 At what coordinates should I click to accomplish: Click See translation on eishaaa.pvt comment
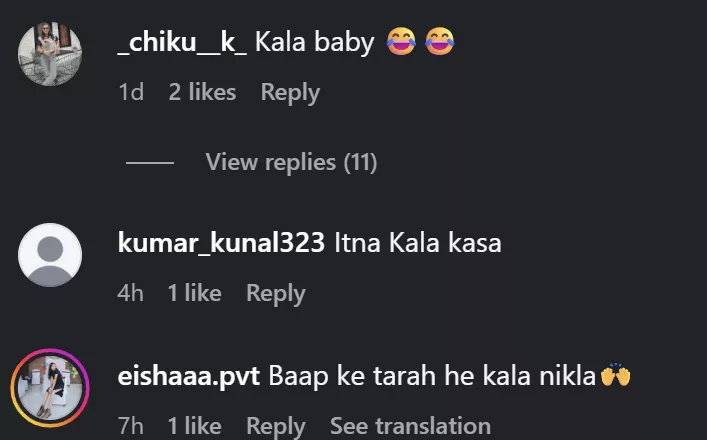(410, 426)
